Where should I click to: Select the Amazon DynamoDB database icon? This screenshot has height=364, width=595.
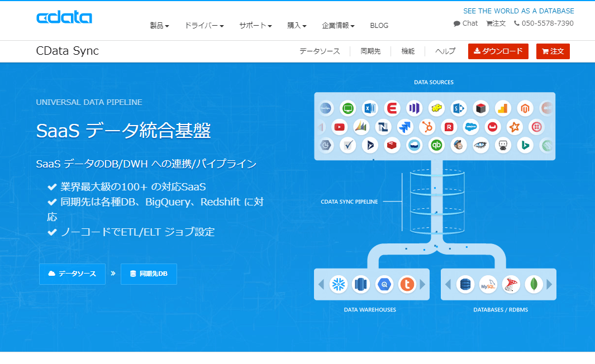coord(465,284)
